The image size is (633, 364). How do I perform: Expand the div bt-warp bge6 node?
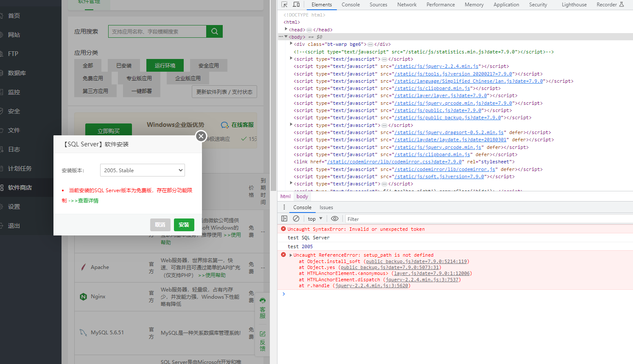tap(291, 44)
